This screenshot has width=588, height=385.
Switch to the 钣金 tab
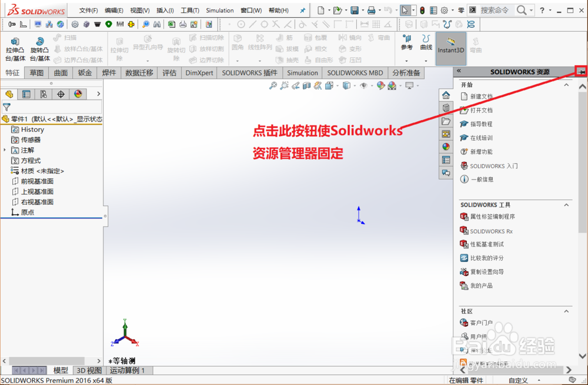coord(85,73)
